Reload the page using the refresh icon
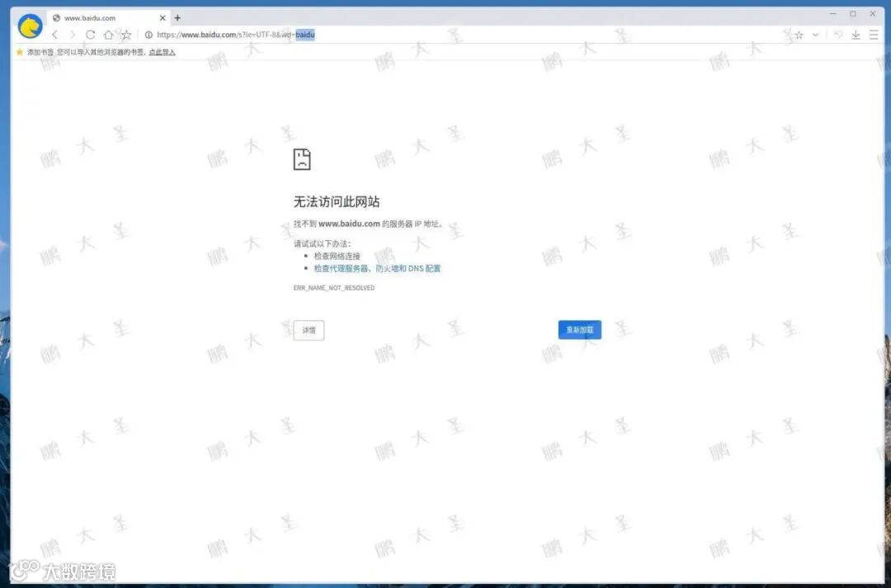891x588 pixels. coord(91,35)
